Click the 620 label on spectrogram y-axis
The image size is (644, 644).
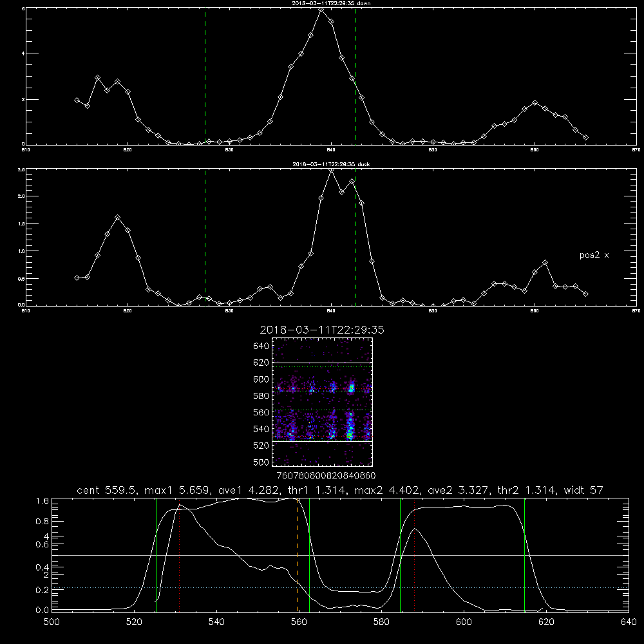tap(261, 363)
